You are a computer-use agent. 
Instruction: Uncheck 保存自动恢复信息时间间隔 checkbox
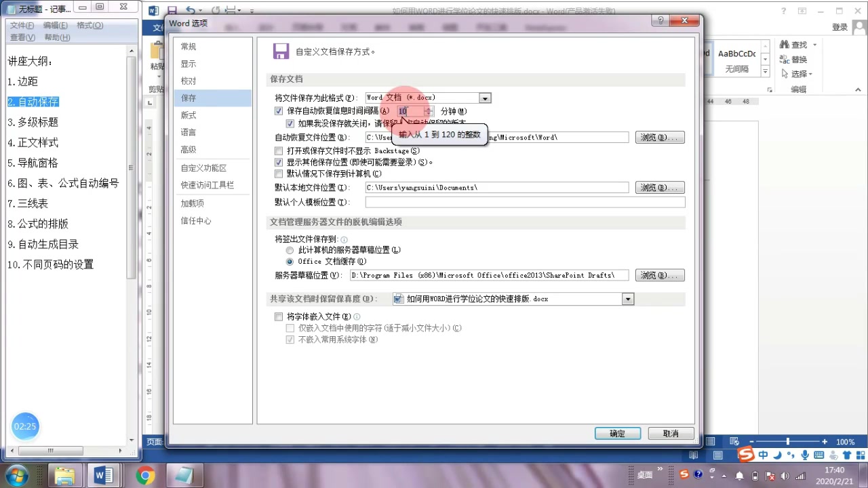279,110
